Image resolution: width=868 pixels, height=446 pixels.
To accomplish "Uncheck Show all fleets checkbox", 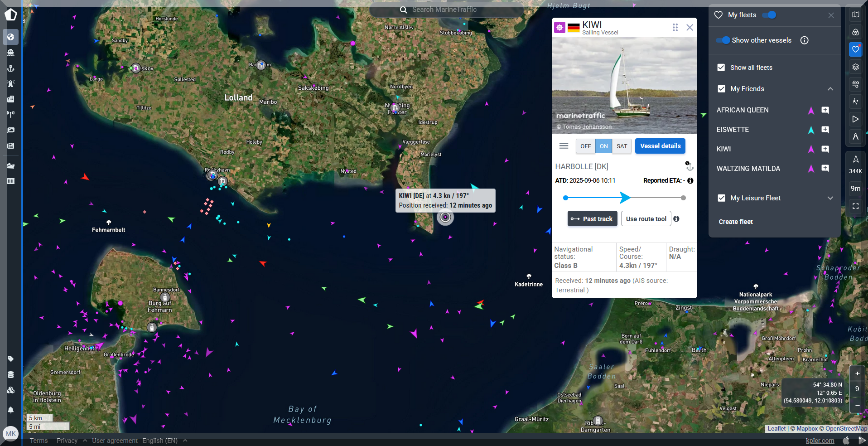I will pyautogui.click(x=721, y=68).
